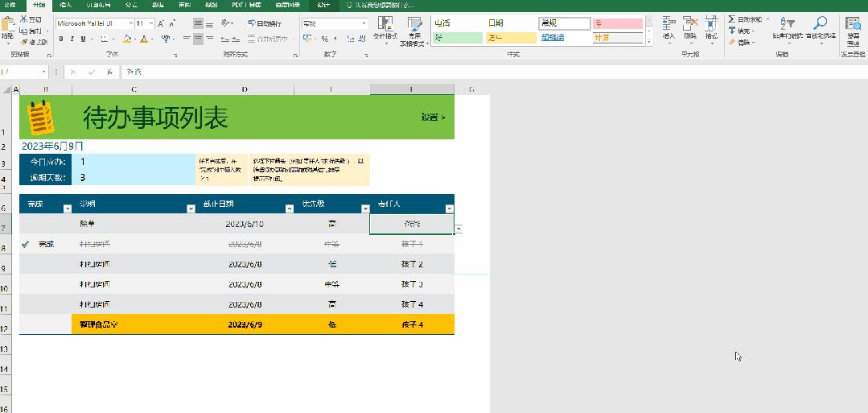Click the Insert cells icon
The height and width of the screenshot is (413, 868).
coord(668,28)
